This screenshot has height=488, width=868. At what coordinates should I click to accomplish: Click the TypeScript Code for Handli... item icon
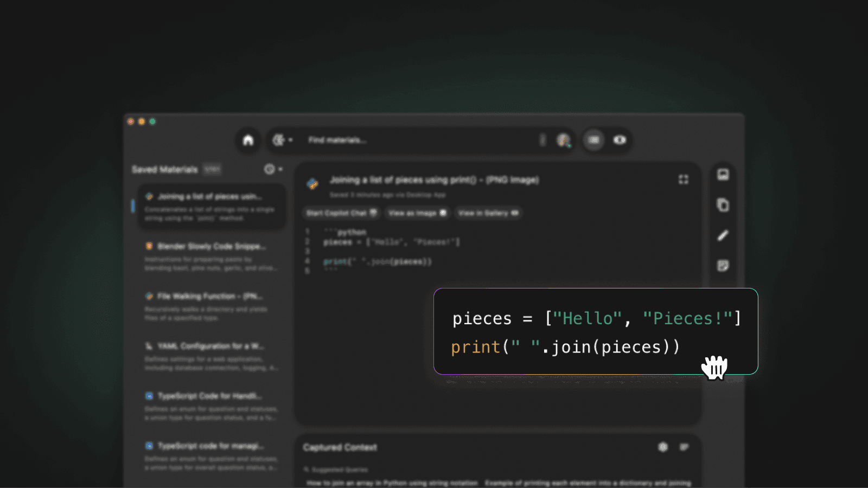tap(149, 396)
